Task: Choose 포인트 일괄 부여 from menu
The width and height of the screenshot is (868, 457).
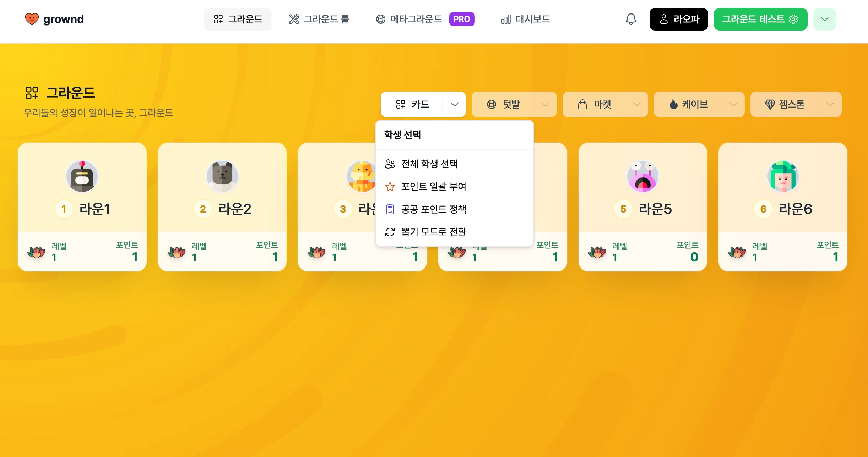Action: (455, 186)
